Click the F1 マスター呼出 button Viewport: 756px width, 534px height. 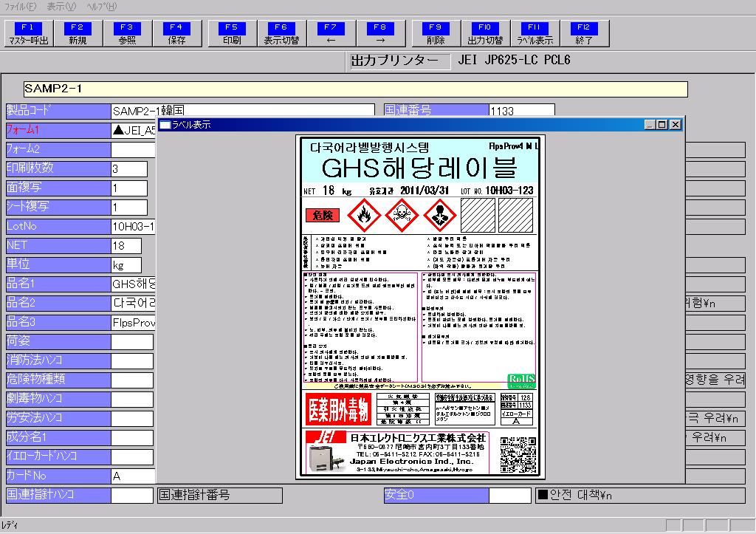(29, 33)
